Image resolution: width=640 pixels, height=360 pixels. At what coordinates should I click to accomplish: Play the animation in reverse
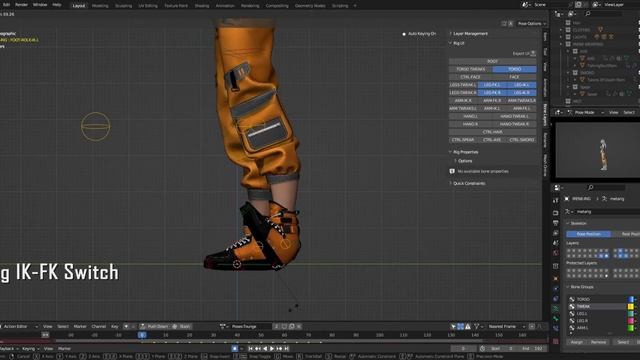pos(265,349)
